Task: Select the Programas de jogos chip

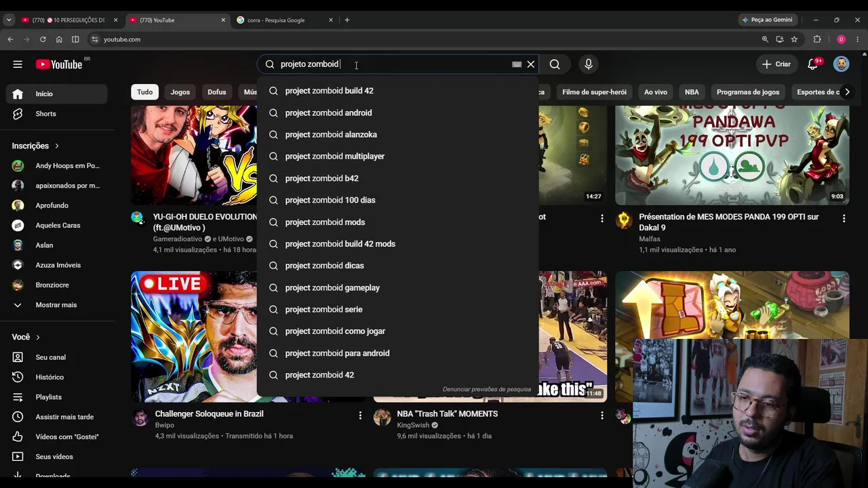Action: pos(748,92)
